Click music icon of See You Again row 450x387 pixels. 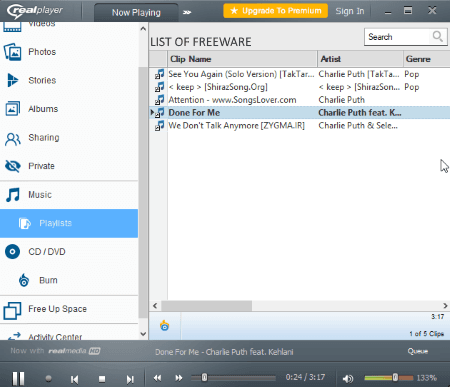[159, 74]
